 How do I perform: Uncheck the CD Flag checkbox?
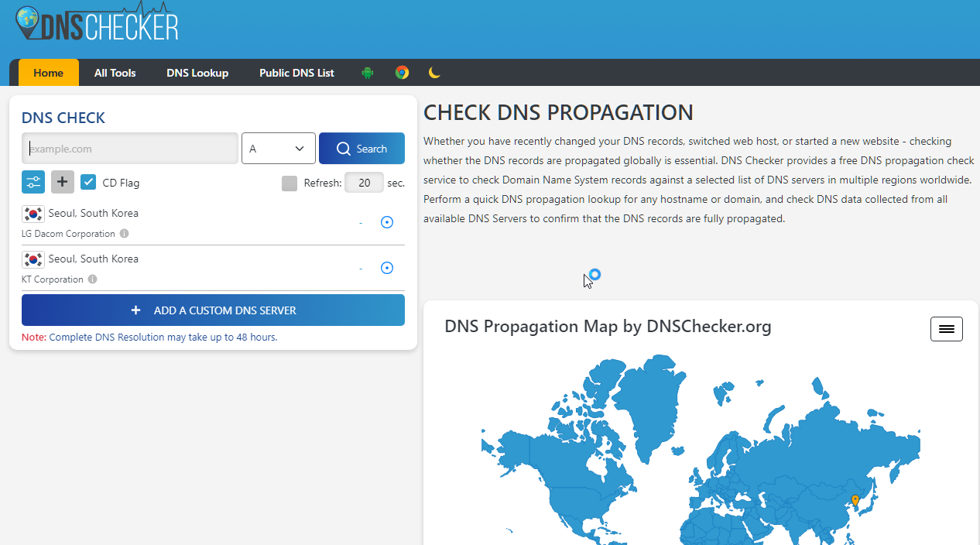[88, 183]
